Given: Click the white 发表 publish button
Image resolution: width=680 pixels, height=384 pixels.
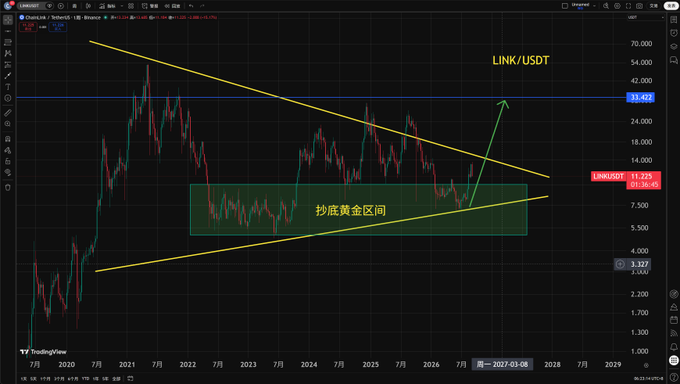Looking at the screenshot, I should click(671, 6).
